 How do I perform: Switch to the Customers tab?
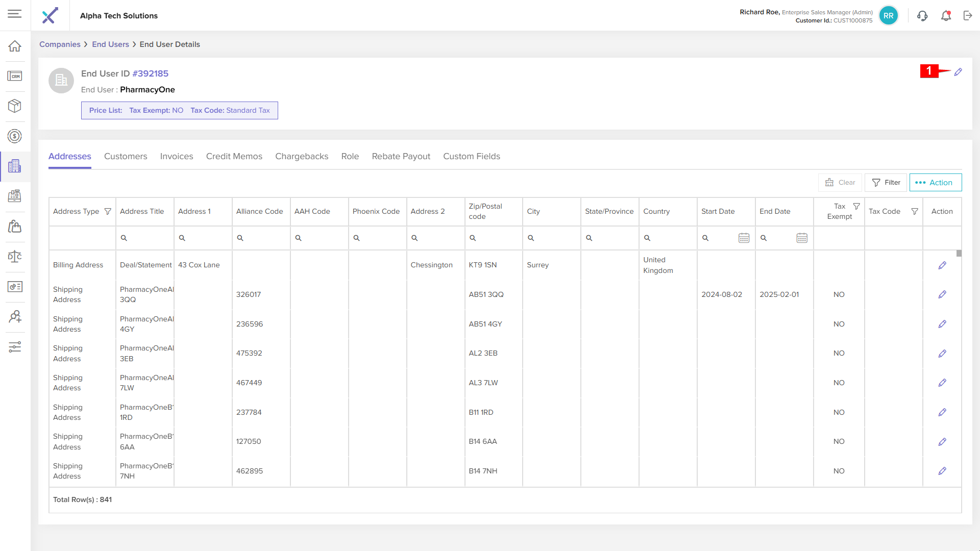pos(126,156)
